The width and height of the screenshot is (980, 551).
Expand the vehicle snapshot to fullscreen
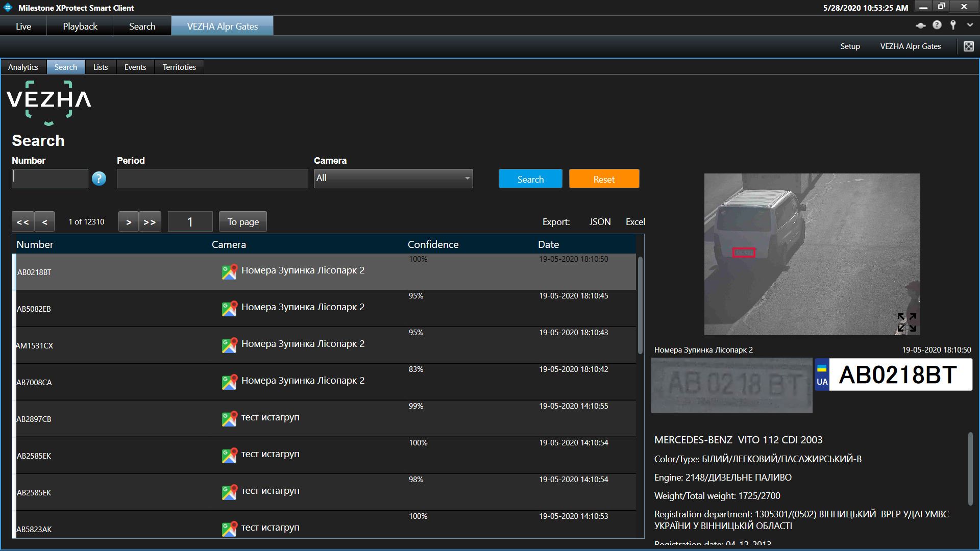coord(906,322)
